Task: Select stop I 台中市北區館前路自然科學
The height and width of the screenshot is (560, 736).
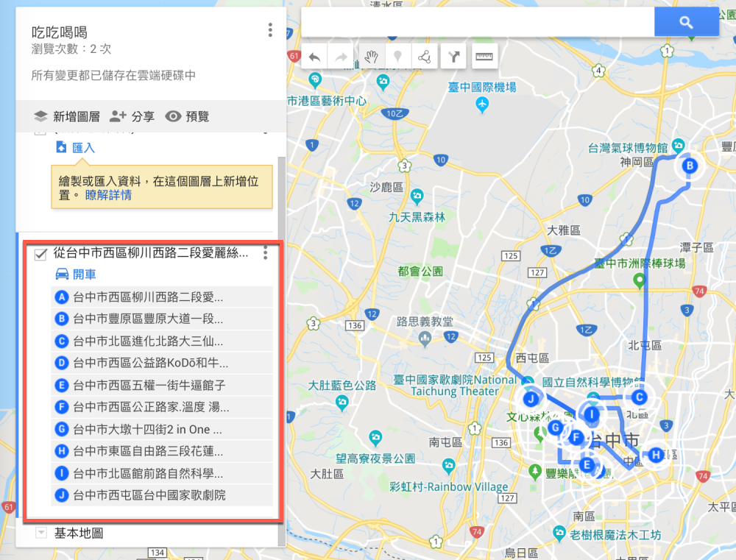Action: [x=161, y=473]
